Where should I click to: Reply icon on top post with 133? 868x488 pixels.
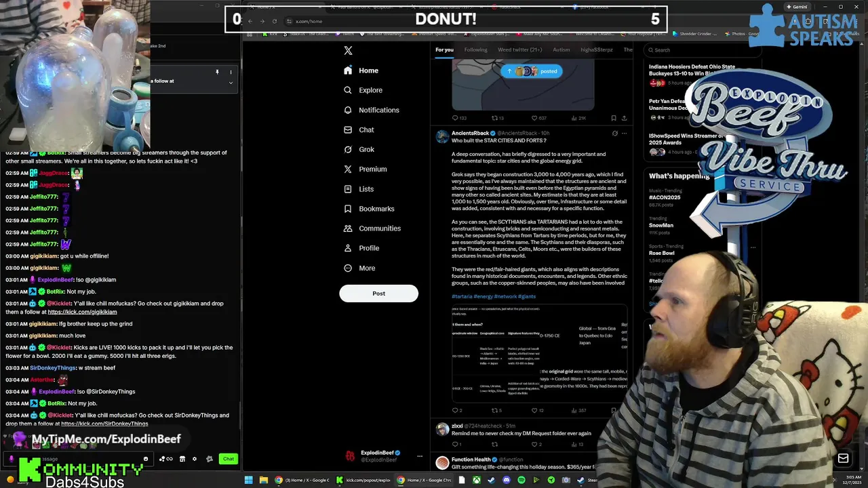456,118
